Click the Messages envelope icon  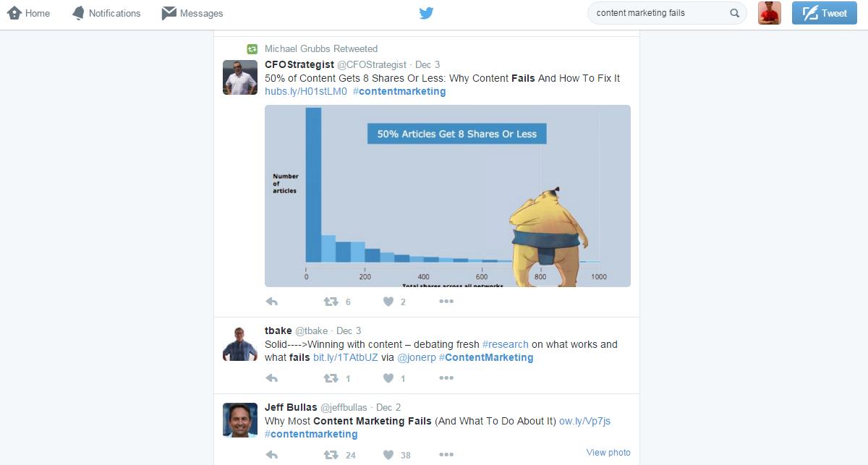click(x=169, y=12)
